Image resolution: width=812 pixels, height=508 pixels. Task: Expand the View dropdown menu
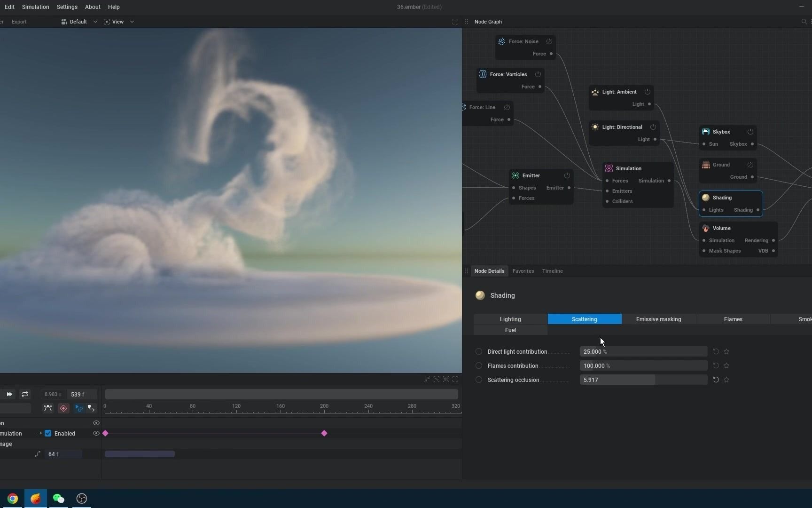tap(119, 22)
